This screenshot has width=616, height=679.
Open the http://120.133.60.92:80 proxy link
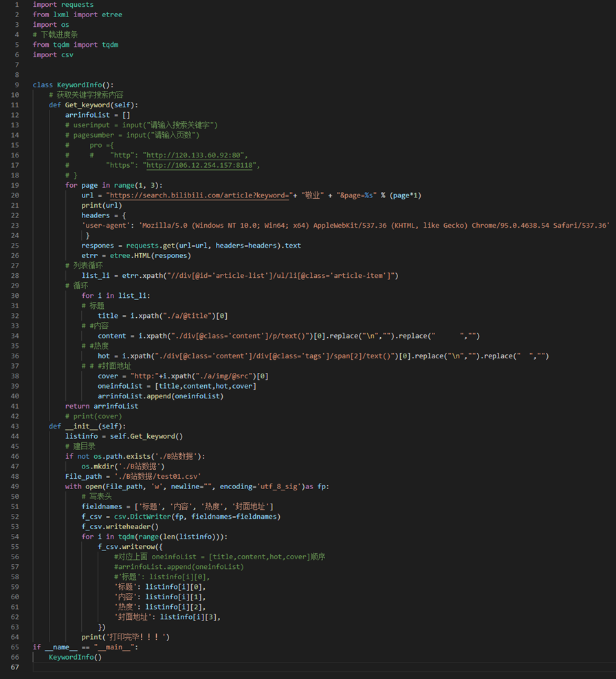point(194,155)
